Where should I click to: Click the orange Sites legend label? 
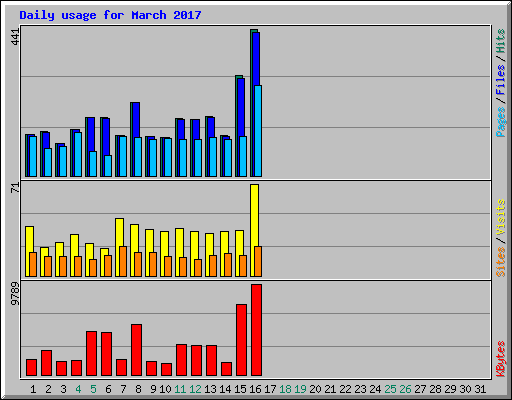[x=500, y=262]
